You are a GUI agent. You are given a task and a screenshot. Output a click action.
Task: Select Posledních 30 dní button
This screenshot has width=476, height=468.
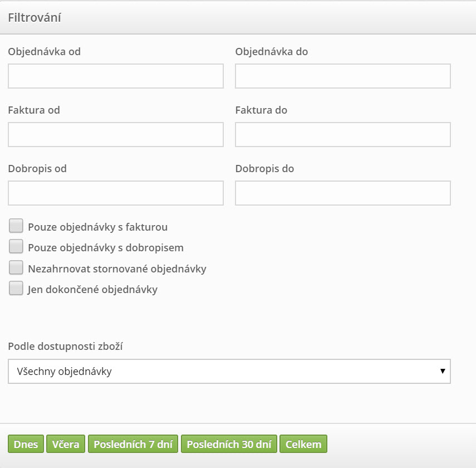coord(229,444)
